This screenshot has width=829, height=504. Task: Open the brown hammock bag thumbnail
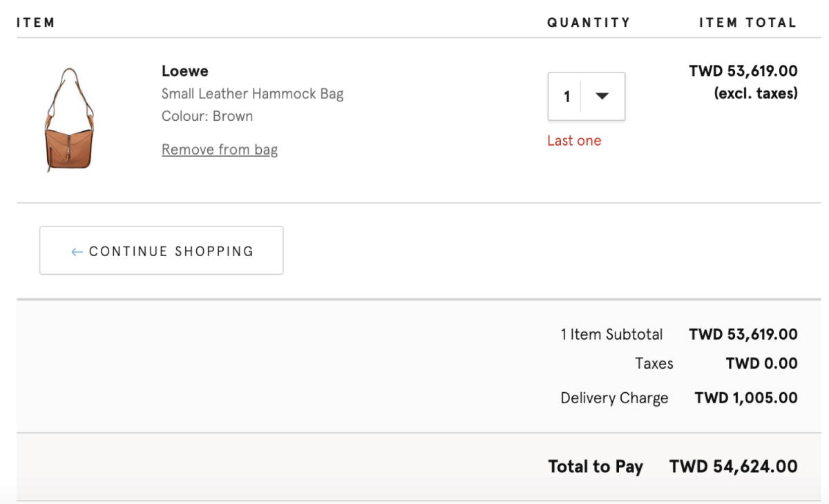(x=68, y=119)
